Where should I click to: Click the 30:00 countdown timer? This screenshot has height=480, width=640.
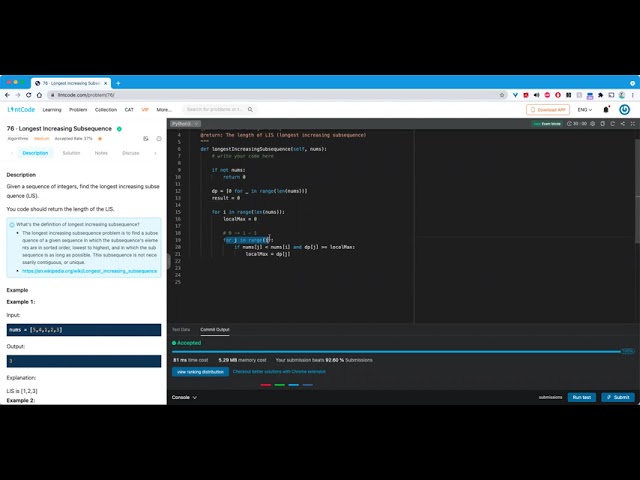tap(577, 124)
